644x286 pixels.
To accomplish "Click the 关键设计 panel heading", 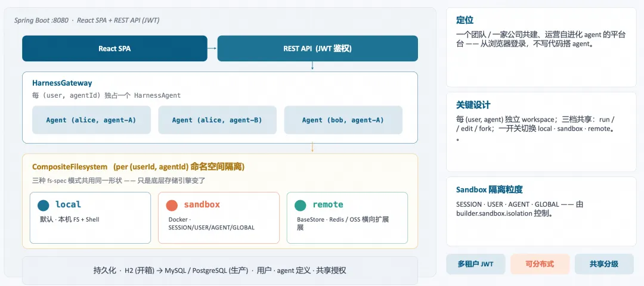I will (x=473, y=105).
